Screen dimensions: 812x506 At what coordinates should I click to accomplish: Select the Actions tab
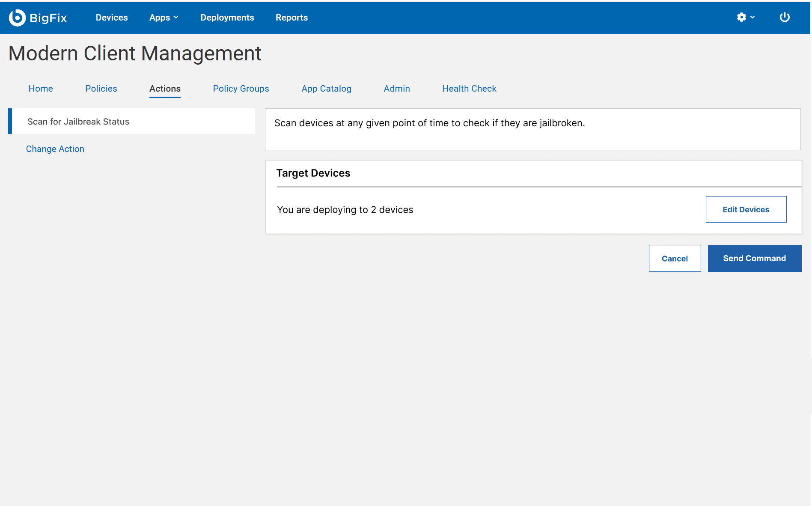click(x=165, y=89)
